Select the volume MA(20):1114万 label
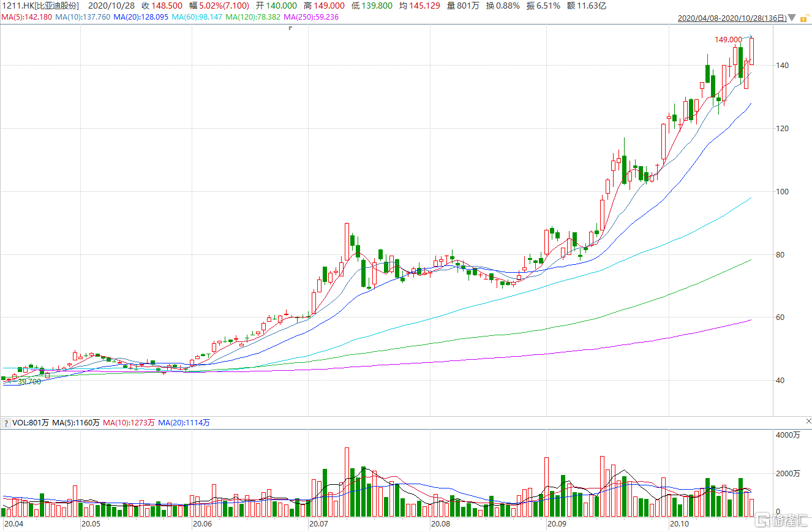Viewport: 812px width, 532px height. point(184,423)
